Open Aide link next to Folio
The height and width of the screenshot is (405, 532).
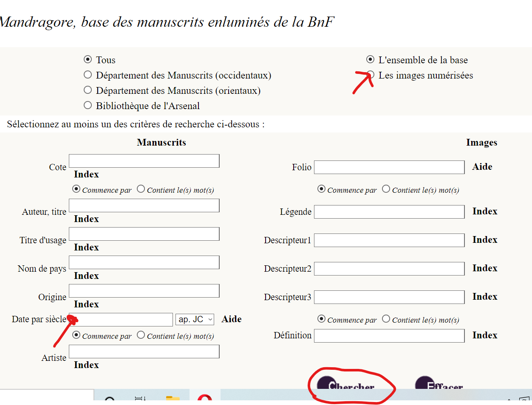[482, 167]
